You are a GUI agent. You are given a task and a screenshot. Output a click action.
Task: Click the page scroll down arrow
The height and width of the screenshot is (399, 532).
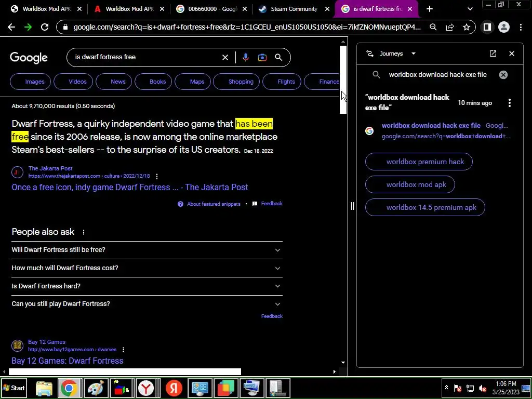[343, 363]
